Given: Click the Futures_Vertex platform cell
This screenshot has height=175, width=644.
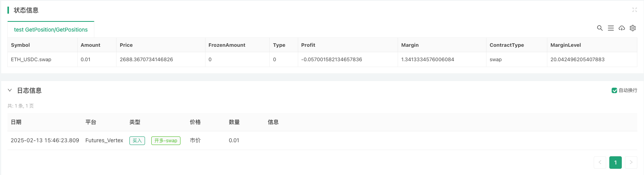Looking at the screenshot, I should 104,141.
